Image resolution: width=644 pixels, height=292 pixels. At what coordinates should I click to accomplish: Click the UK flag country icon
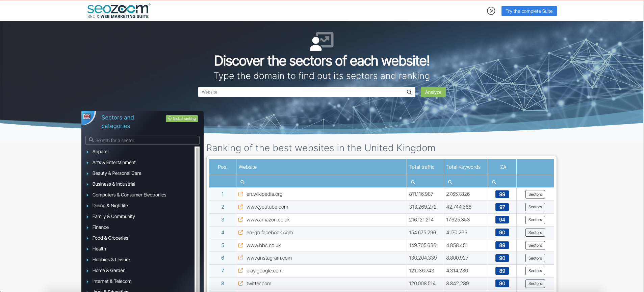click(x=87, y=116)
